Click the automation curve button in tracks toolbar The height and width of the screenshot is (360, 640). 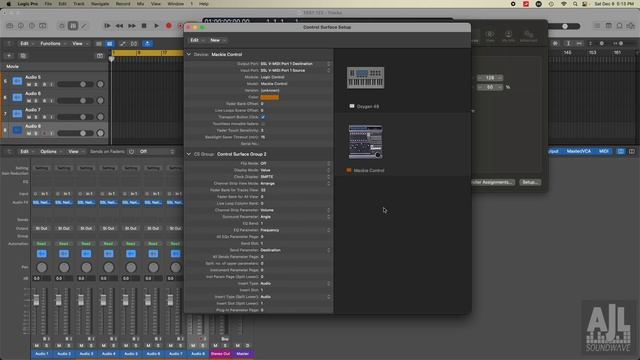122,44
